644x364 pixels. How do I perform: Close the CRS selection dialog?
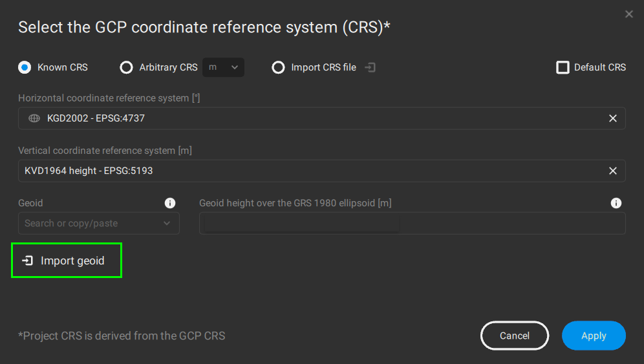click(x=628, y=14)
